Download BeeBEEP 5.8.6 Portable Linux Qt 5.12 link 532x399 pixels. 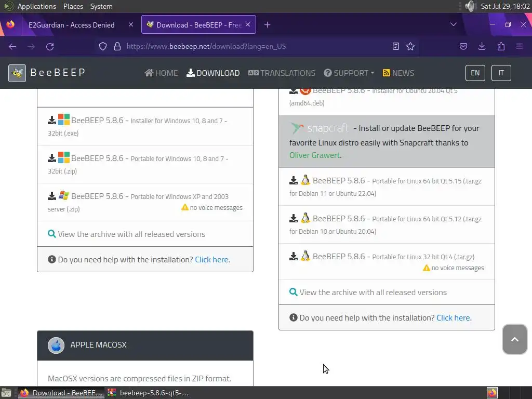click(385, 225)
